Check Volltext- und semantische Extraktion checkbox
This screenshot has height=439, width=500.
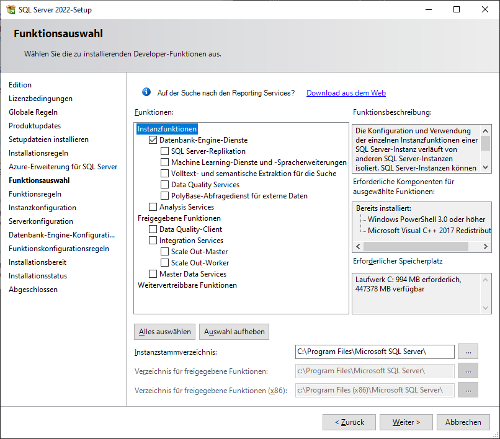coord(164,173)
